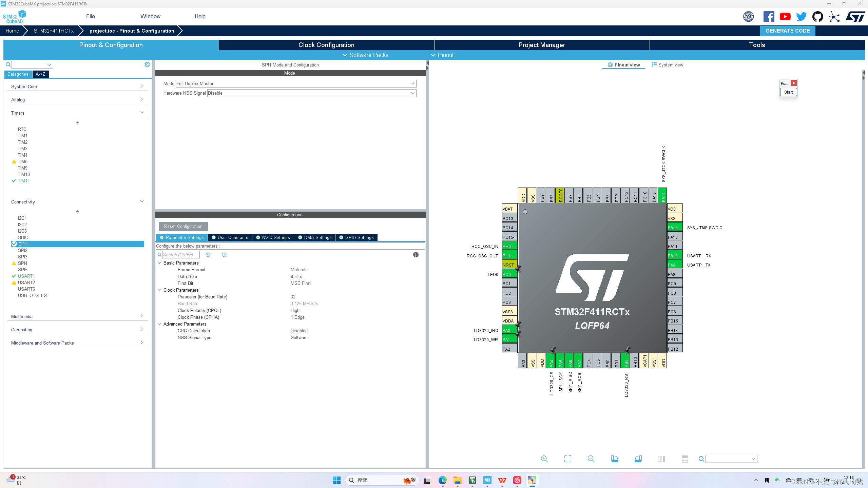
Task: Rotate the chip view counter-clockwise
Action: tap(638, 459)
